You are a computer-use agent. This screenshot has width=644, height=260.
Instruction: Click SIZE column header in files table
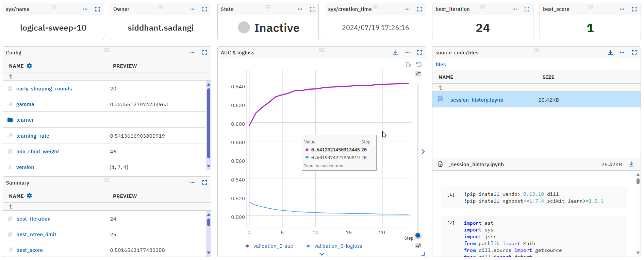(548, 77)
